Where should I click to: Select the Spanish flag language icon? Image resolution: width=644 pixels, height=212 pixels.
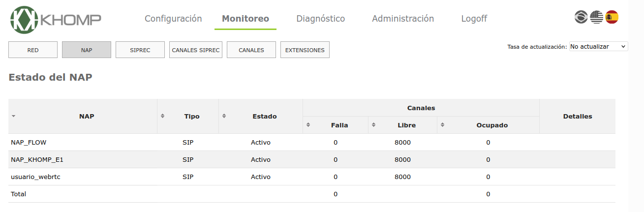(x=612, y=17)
